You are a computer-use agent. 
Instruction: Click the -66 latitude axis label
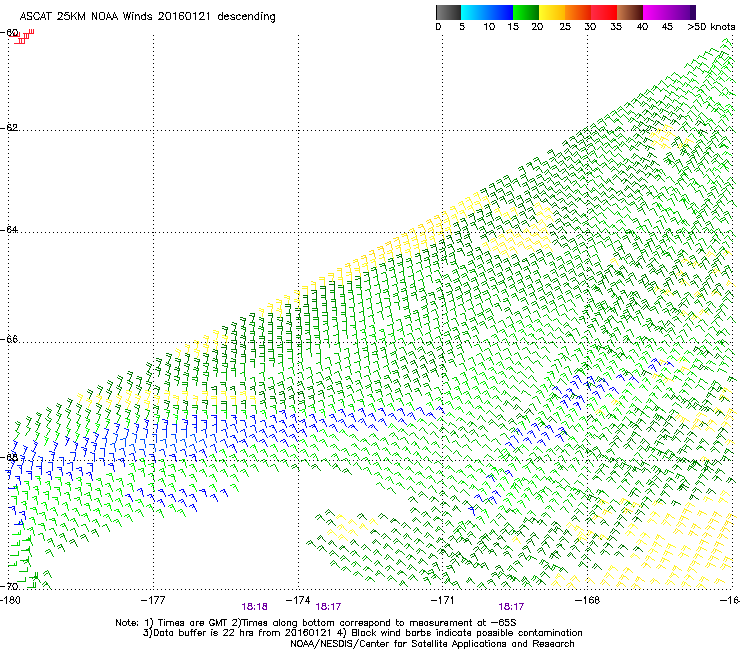pyautogui.click(x=10, y=339)
